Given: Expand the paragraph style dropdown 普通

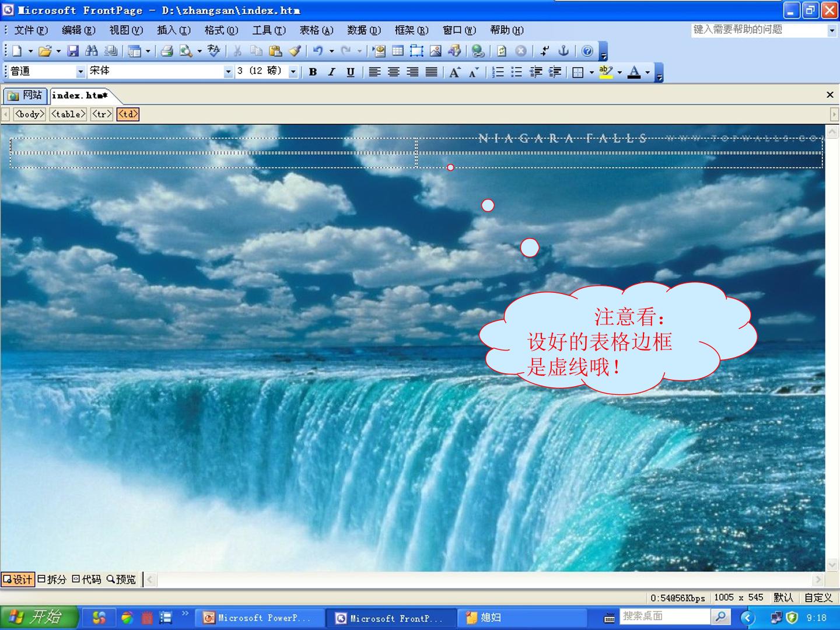Looking at the screenshot, I should 81,72.
